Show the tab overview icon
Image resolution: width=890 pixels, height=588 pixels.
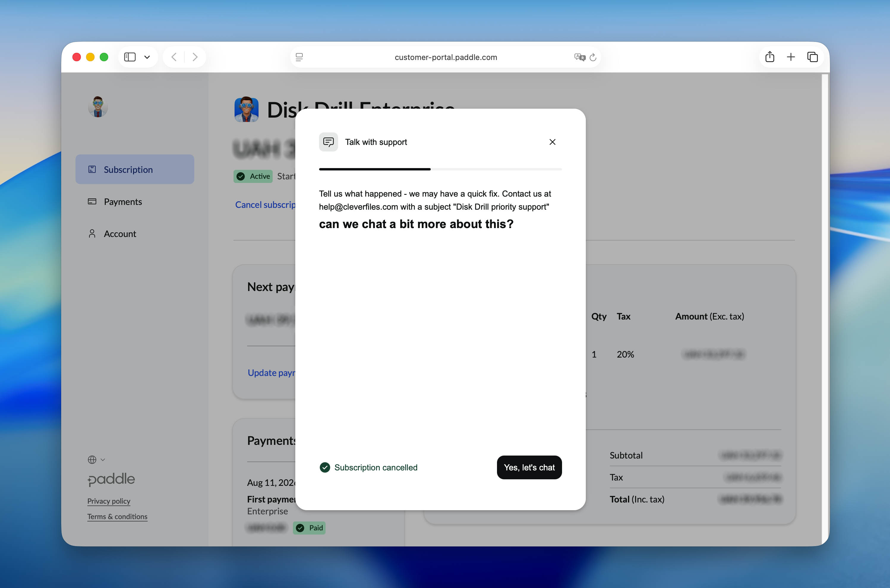[812, 57]
